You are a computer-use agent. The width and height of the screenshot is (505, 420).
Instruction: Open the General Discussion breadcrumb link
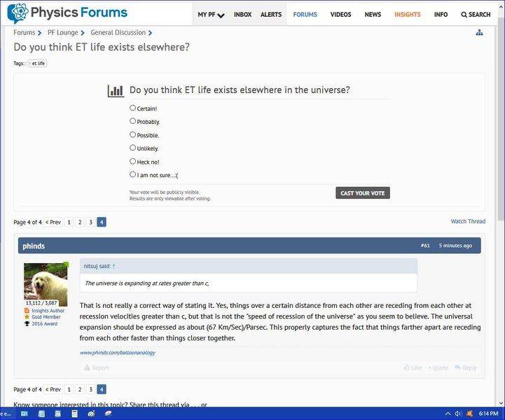(x=118, y=32)
